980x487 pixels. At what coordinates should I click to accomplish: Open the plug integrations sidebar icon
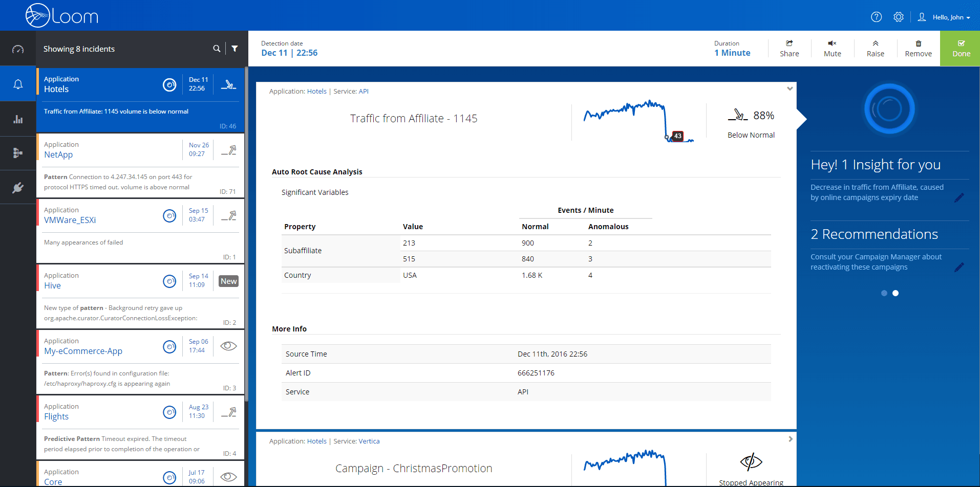(18, 188)
